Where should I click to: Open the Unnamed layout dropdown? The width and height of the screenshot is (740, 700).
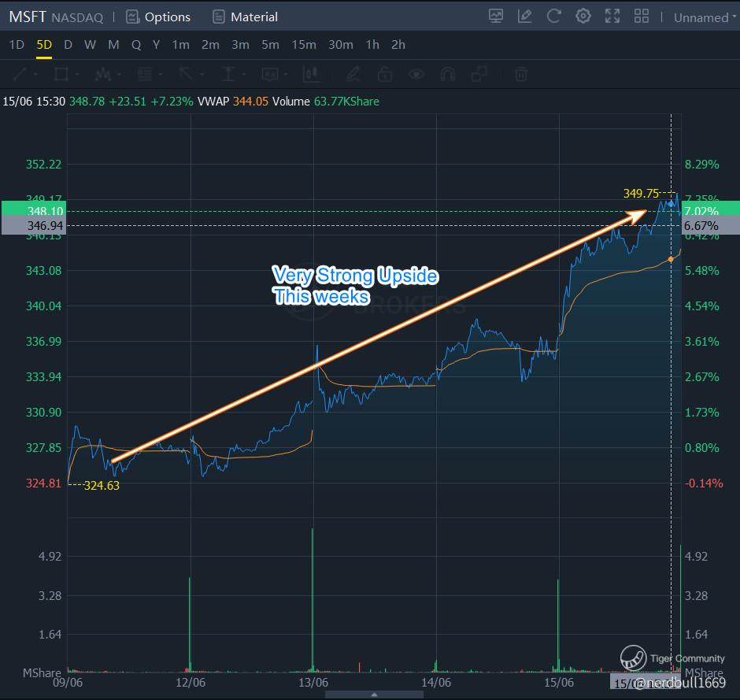(705, 17)
